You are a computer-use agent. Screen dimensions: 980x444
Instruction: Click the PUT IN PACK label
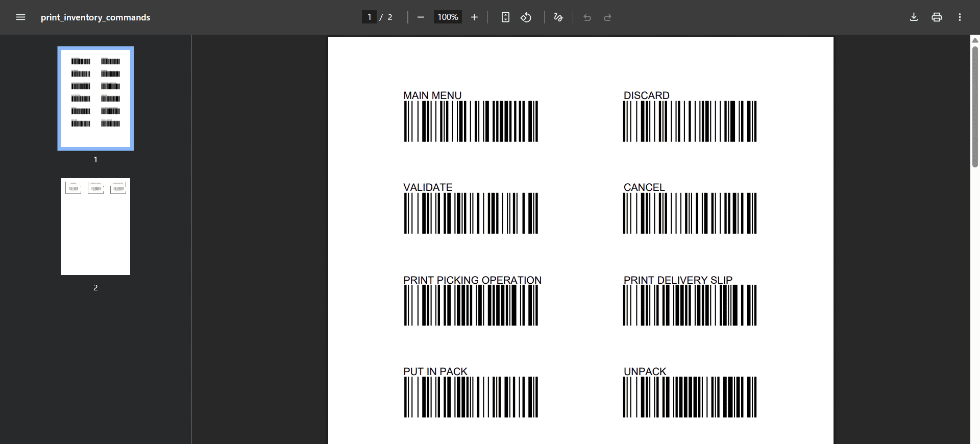click(x=435, y=372)
